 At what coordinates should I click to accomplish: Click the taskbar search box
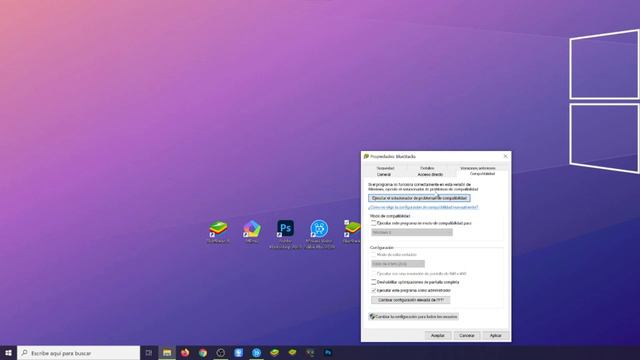click(78, 353)
